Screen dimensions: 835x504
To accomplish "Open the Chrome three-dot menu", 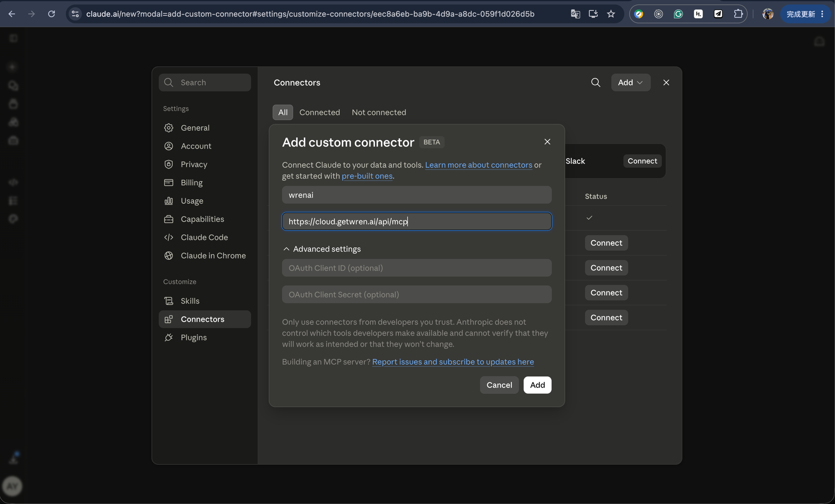I will (x=822, y=14).
